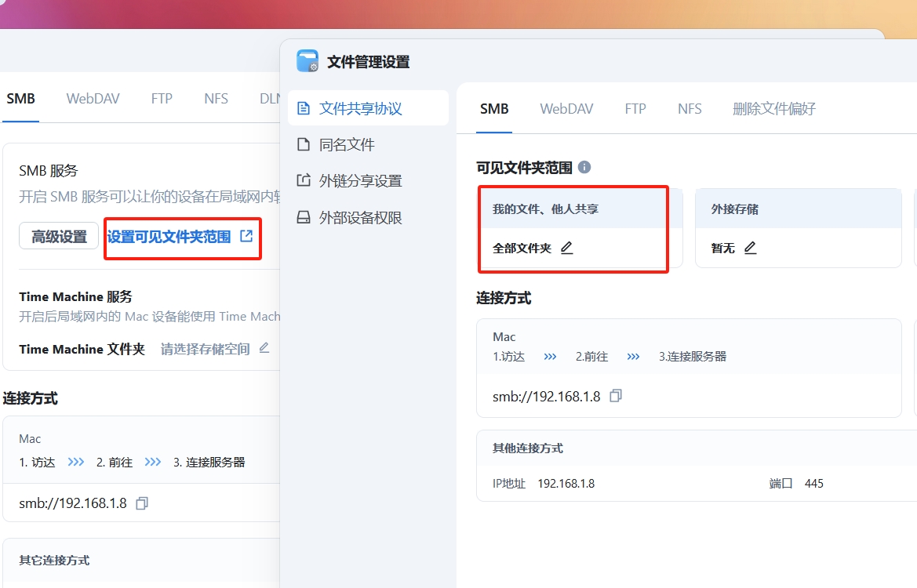Click the 文件管理设置 window title

click(x=369, y=61)
